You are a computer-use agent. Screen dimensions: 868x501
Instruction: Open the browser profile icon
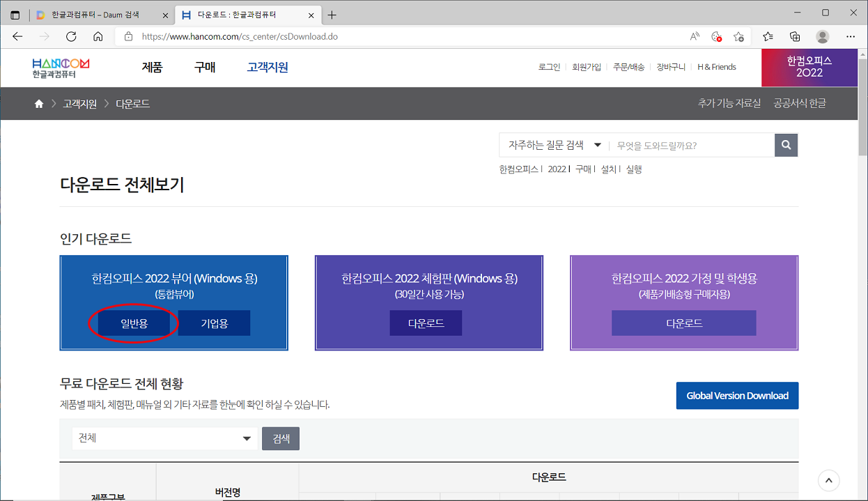pyautogui.click(x=823, y=36)
